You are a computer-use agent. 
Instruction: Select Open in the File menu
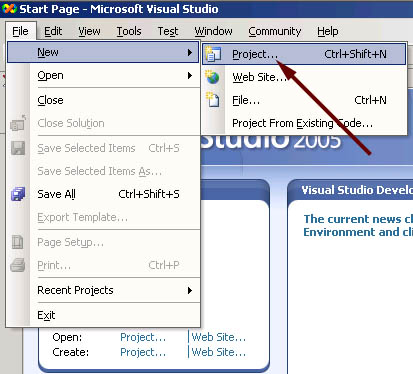103,75
